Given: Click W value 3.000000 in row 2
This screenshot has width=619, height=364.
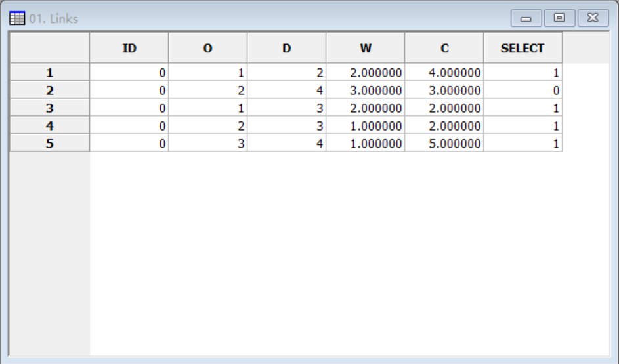Looking at the screenshot, I should (x=366, y=91).
